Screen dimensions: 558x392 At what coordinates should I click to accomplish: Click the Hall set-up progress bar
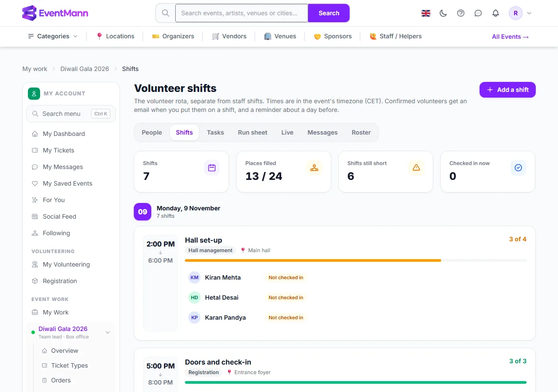356,260
